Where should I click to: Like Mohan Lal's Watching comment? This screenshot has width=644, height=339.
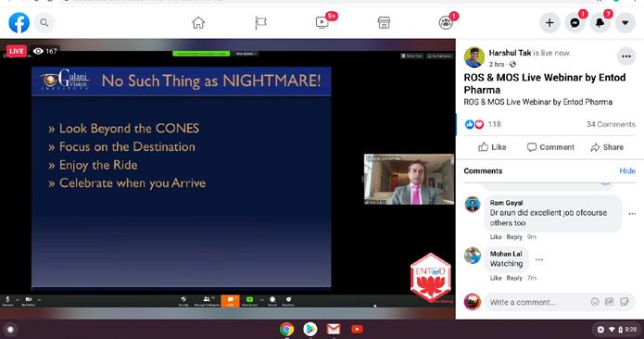coord(496,278)
